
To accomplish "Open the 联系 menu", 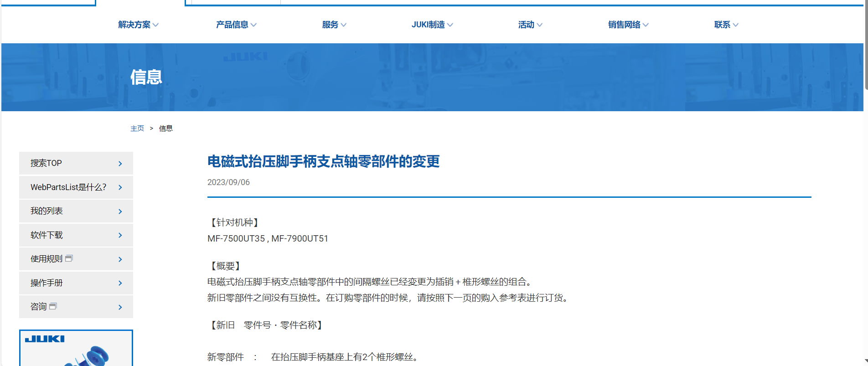I will [726, 25].
